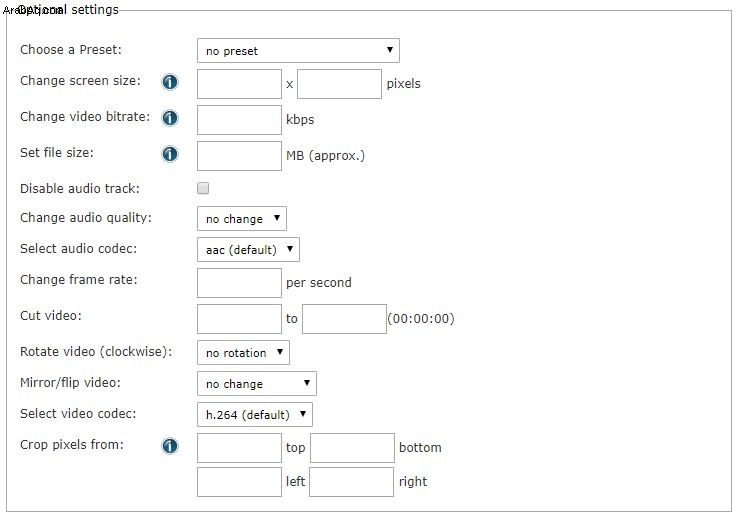739x517 pixels.
Task: Open the Mirror/flip video dropdown
Action: coord(257,384)
